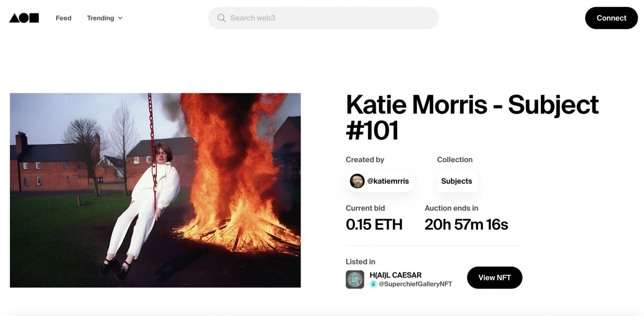644x316 pixels.
Task: Select the 0.15 ETH current bid value
Action: click(374, 224)
